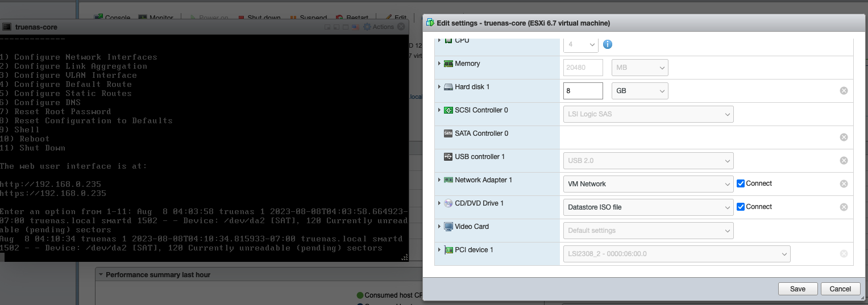Viewport: 868px width, 305px height.
Task: Click the CD/DVD Drive 1 disc icon
Action: click(448, 203)
